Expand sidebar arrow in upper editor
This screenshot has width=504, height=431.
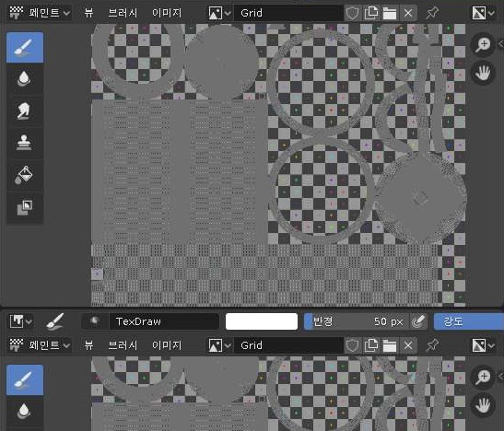pyautogui.click(x=501, y=43)
